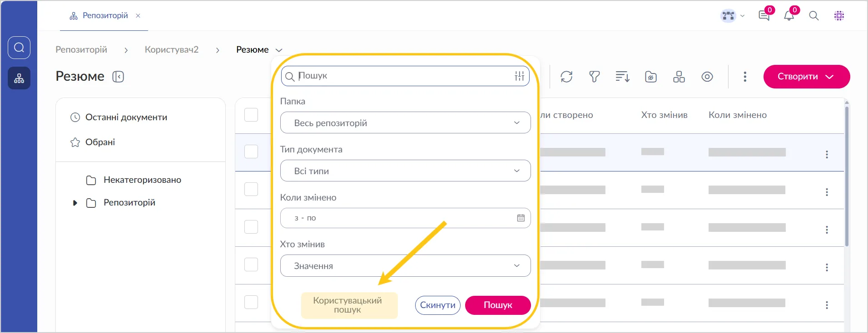Switch to the Репозиторій tab
The height and width of the screenshot is (333, 868).
[105, 16]
